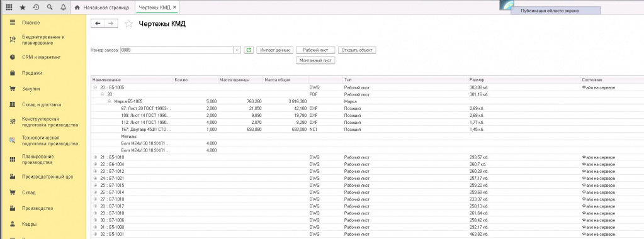Collapse the Марка Б5-1005 node
Viewport: 644px width, 239px height.
pyautogui.click(x=110, y=101)
